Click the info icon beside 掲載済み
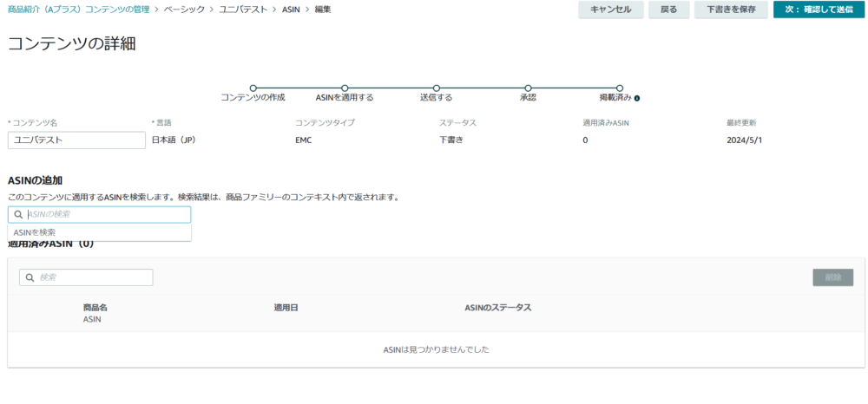The height and width of the screenshot is (404, 868). 637,98
